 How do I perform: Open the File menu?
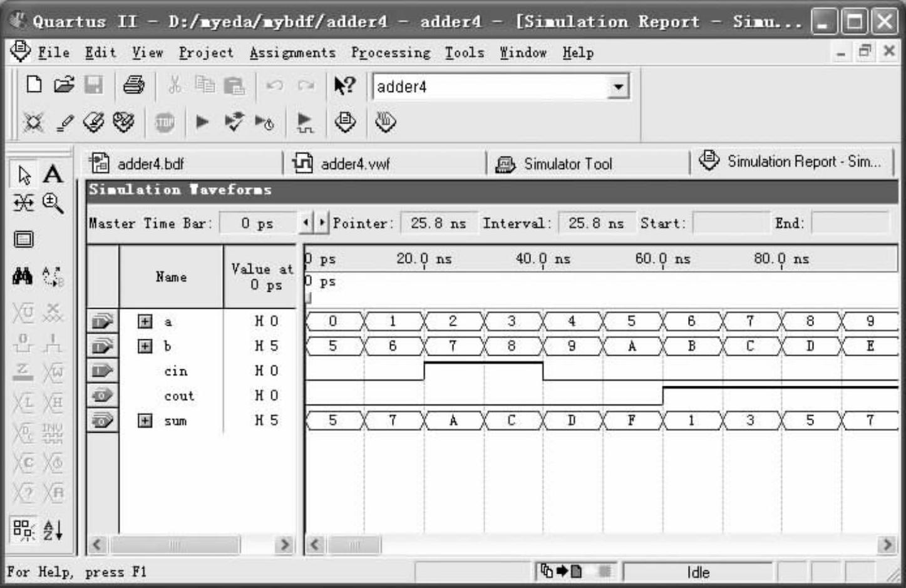(x=53, y=53)
